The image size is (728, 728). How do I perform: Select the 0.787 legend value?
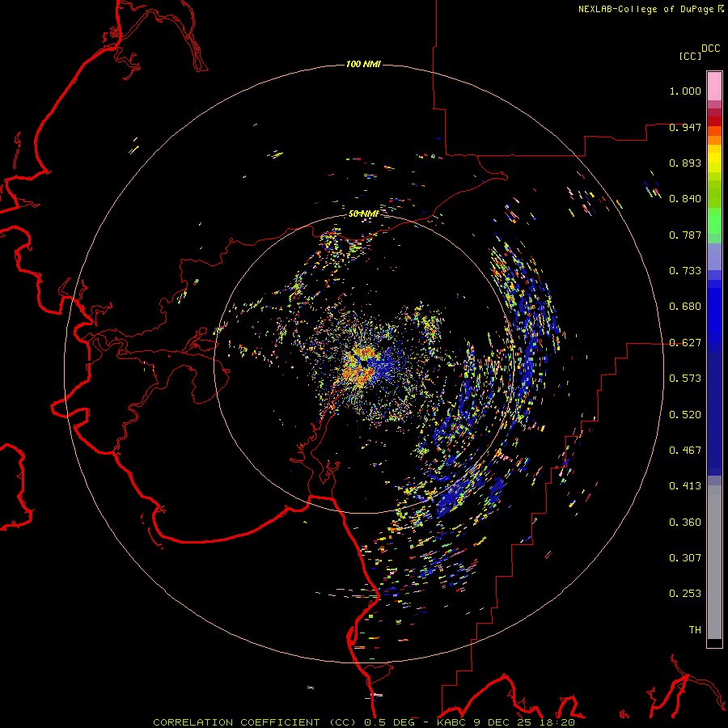685,235
